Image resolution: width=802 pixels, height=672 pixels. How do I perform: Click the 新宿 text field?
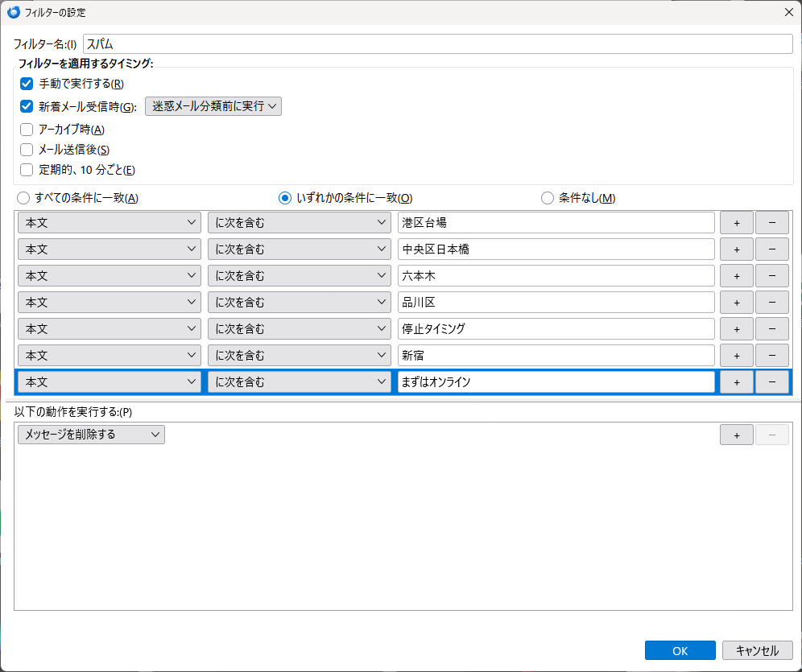point(556,356)
